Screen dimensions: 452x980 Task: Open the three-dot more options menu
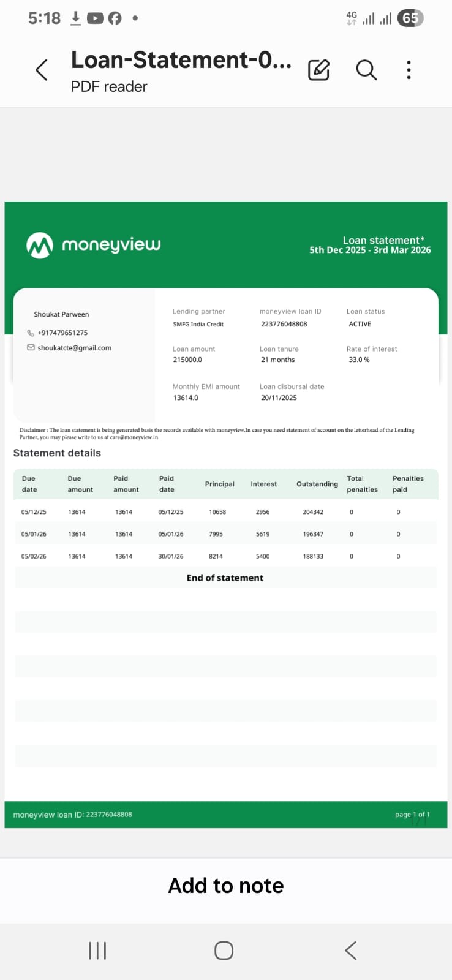click(x=409, y=70)
